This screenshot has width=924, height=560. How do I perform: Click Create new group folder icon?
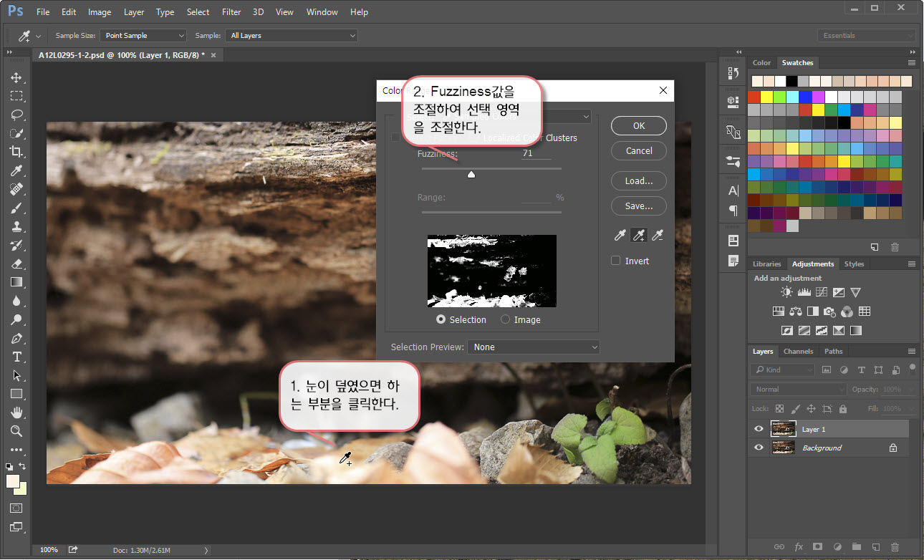[856, 547]
